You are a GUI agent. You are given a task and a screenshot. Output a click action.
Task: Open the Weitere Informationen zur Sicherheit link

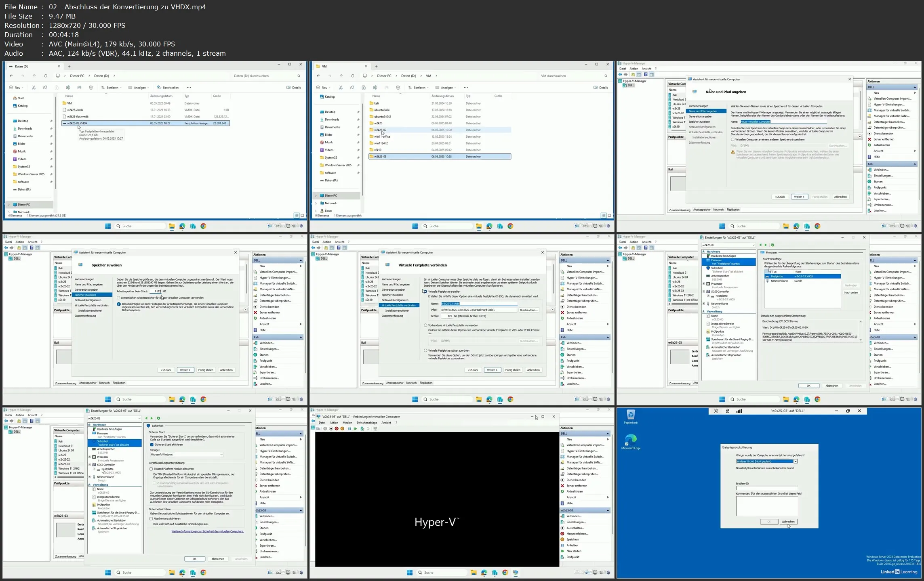208,531
